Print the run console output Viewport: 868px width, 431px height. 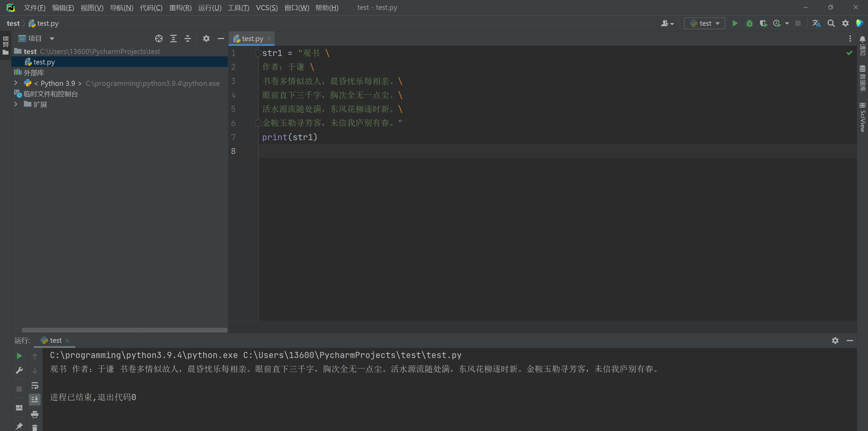pos(35,414)
